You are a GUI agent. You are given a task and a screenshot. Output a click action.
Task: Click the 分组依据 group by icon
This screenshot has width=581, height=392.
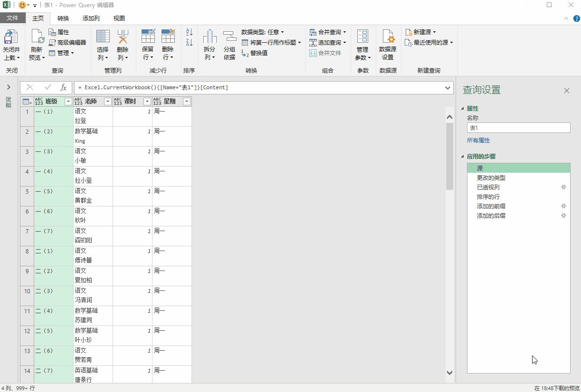[x=229, y=37]
